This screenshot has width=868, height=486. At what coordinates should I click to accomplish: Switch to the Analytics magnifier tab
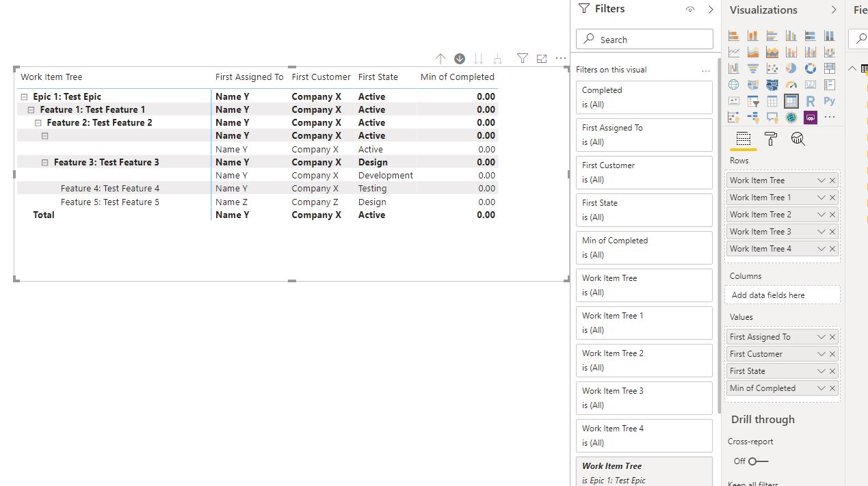798,139
